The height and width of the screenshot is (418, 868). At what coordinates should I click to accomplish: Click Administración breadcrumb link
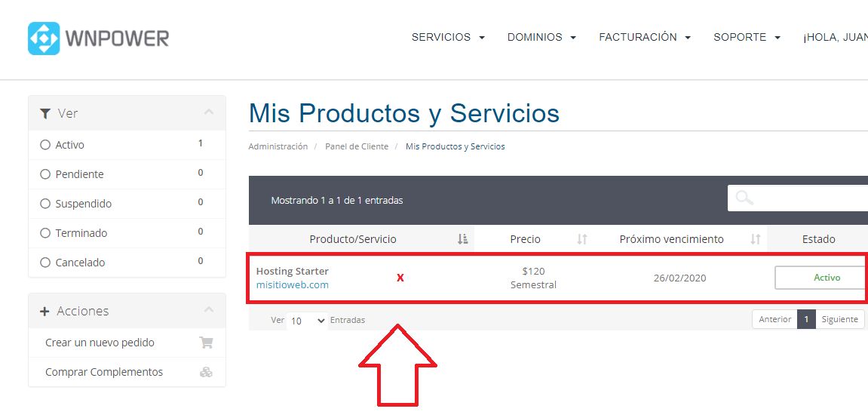coord(278,146)
